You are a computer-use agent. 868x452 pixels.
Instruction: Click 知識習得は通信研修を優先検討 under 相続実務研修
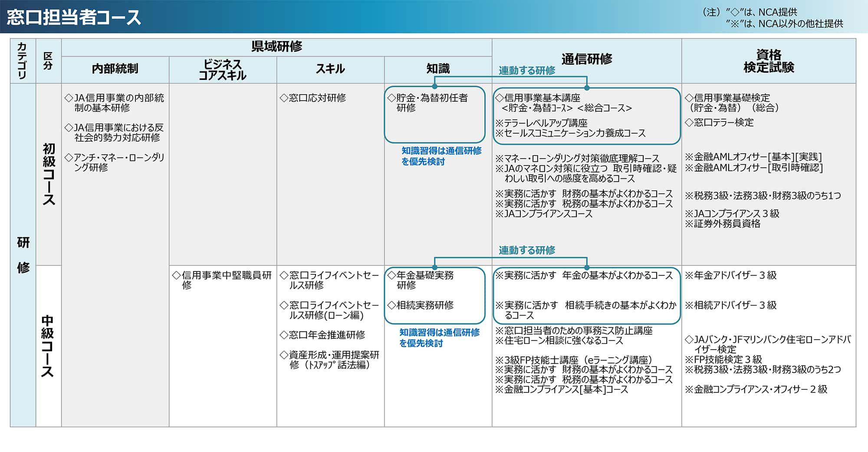439,338
